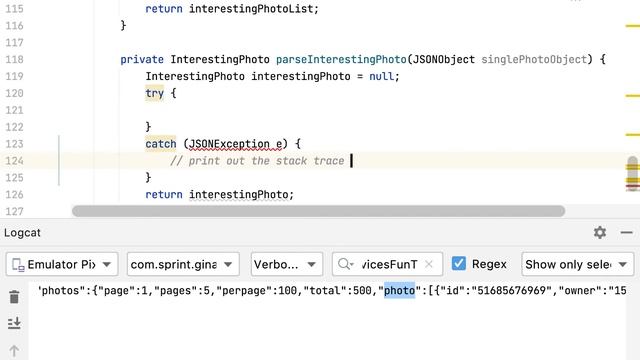Image resolution: width=640 pixels, height=360 pixels.
Task: Clear logcat with the trash icon
Action: tap(14, 297)
